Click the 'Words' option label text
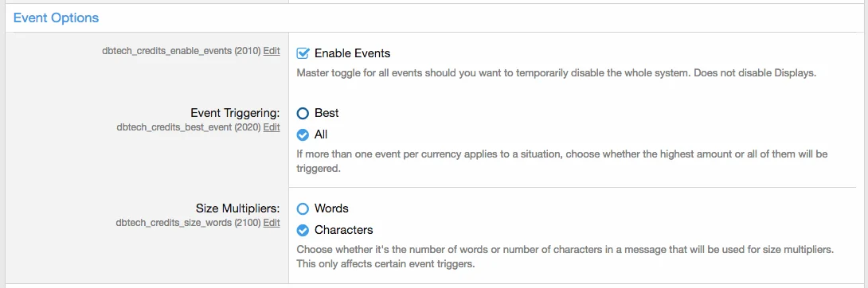 click(331, 209)
